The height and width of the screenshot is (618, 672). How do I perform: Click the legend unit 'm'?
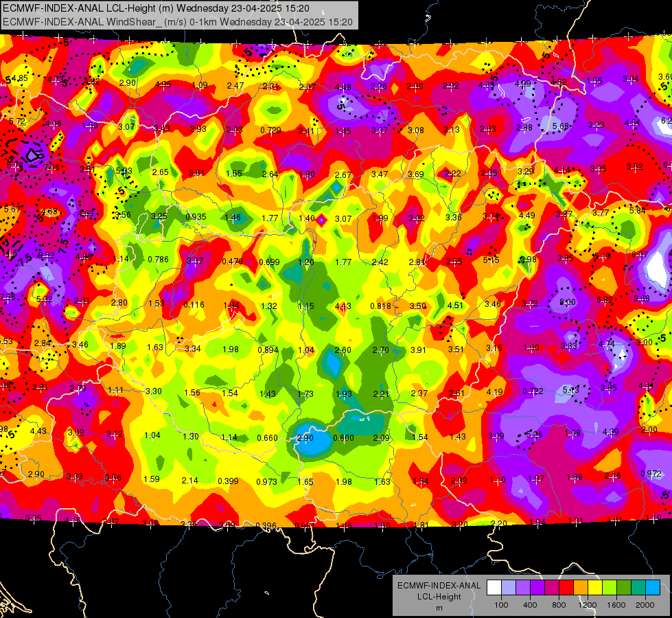click(x=439, y=608)
